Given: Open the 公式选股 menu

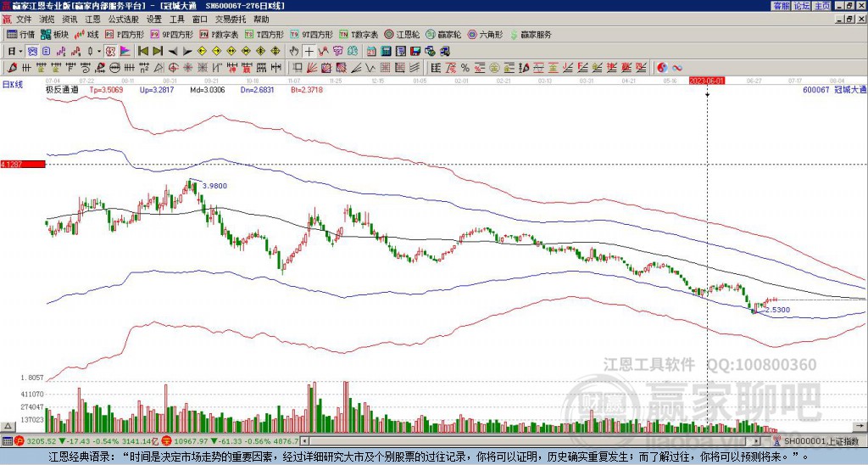Looking at the screenshot, I should click(124, 20).
